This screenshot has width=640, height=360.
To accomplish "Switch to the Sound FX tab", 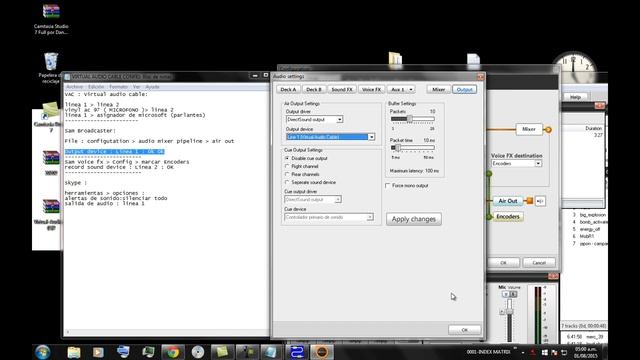I will [342, 89].
